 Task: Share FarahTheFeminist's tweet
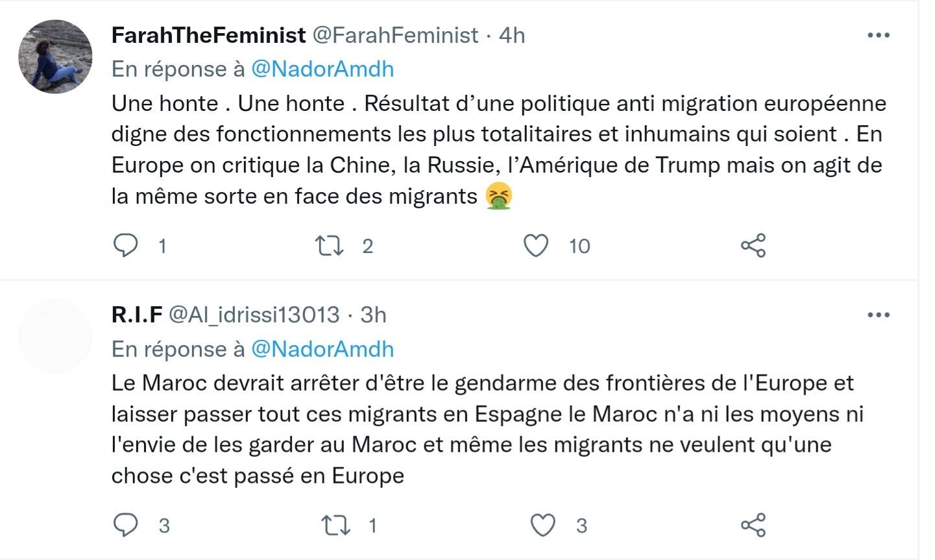point(753,246)
